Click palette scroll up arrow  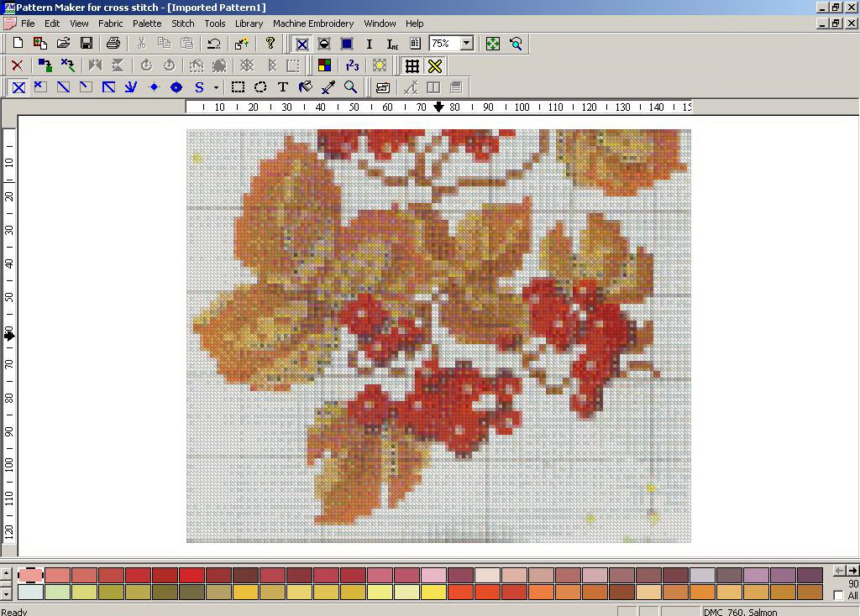6,574
